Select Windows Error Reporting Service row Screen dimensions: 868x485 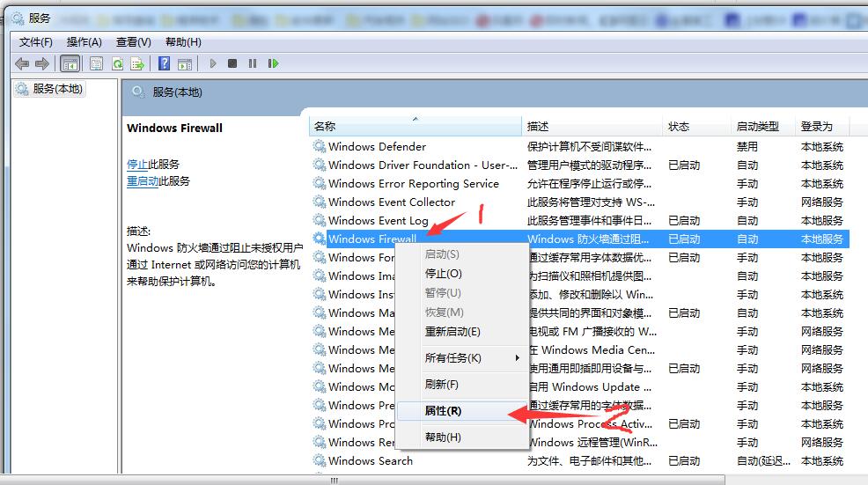(x=579, y=183)
